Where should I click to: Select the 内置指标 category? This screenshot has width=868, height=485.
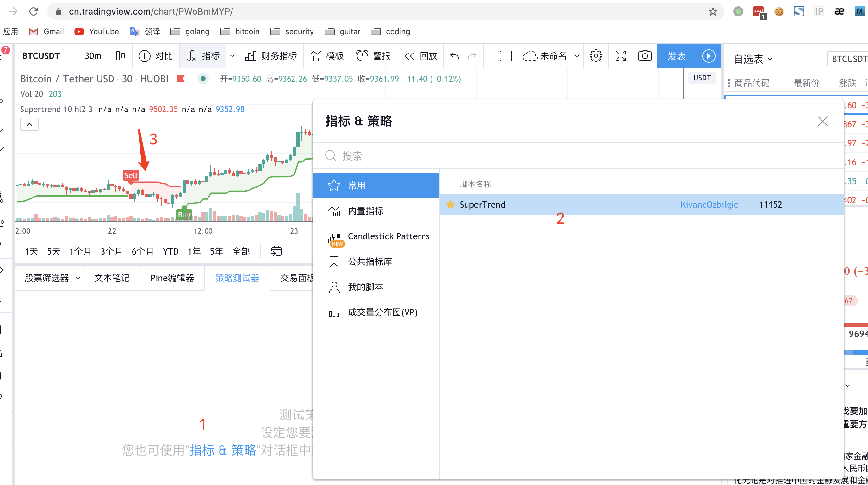(x=365, y=211)
